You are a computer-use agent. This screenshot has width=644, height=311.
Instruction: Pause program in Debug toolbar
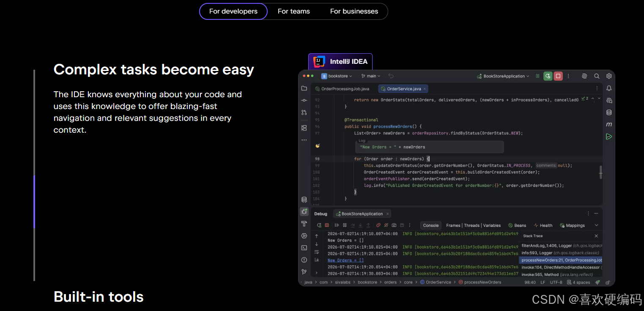tap(345, 225)
